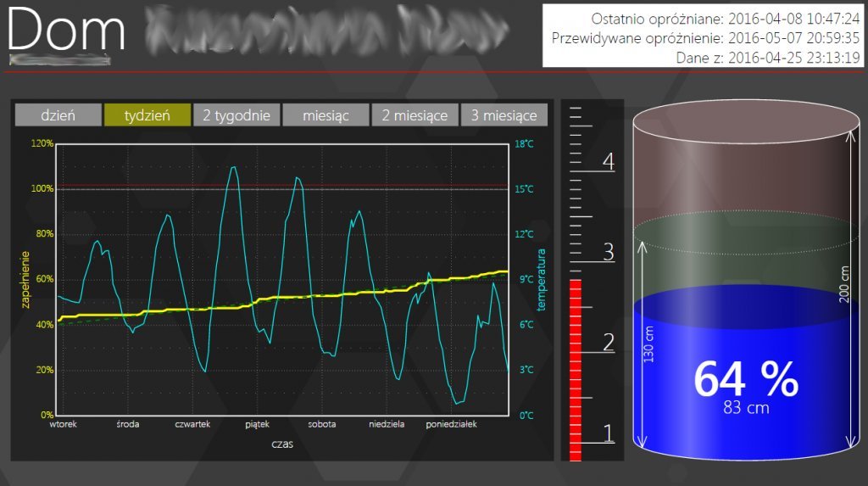Click the czas axis label
The image size is (868, 486).
tap(282, 444)
